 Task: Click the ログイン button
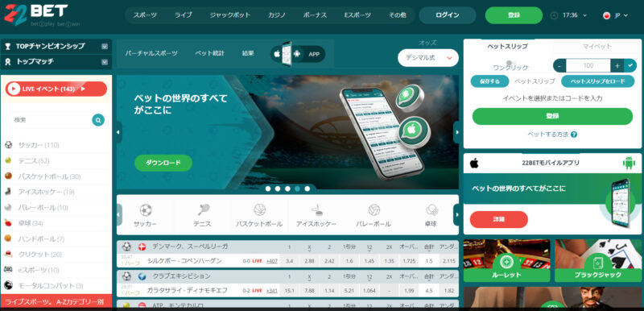(448, 15)
